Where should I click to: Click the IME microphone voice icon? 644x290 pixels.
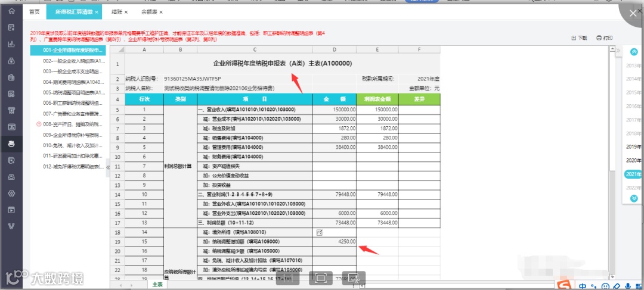coord(627,286)
